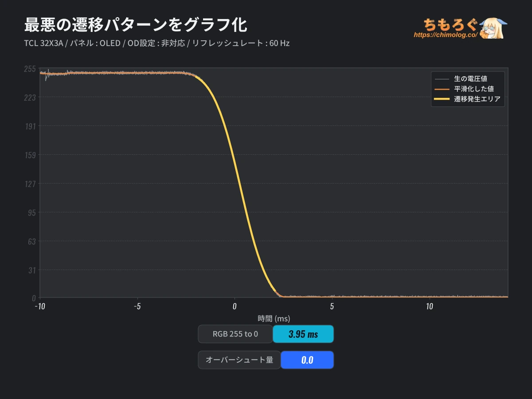Screen dimensions: 532x399
Task: Click the 時間 (ms) axis title
Action: pyautogui.click(x=274, y=318)
